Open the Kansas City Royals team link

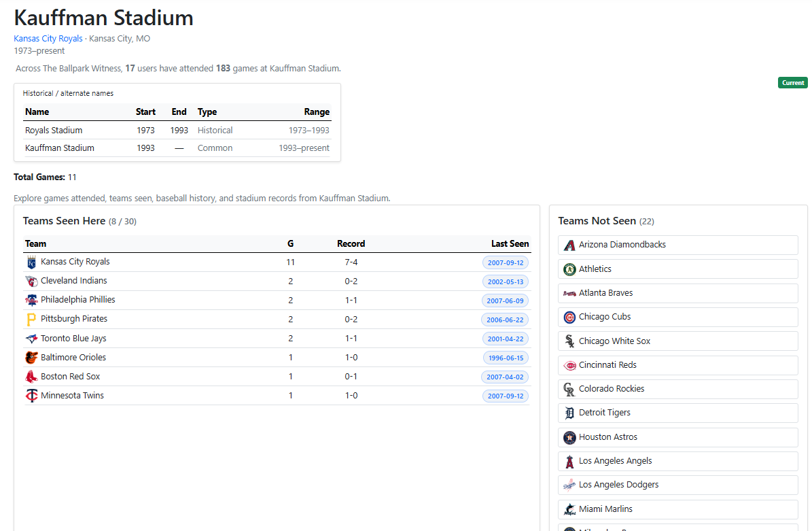48,38
